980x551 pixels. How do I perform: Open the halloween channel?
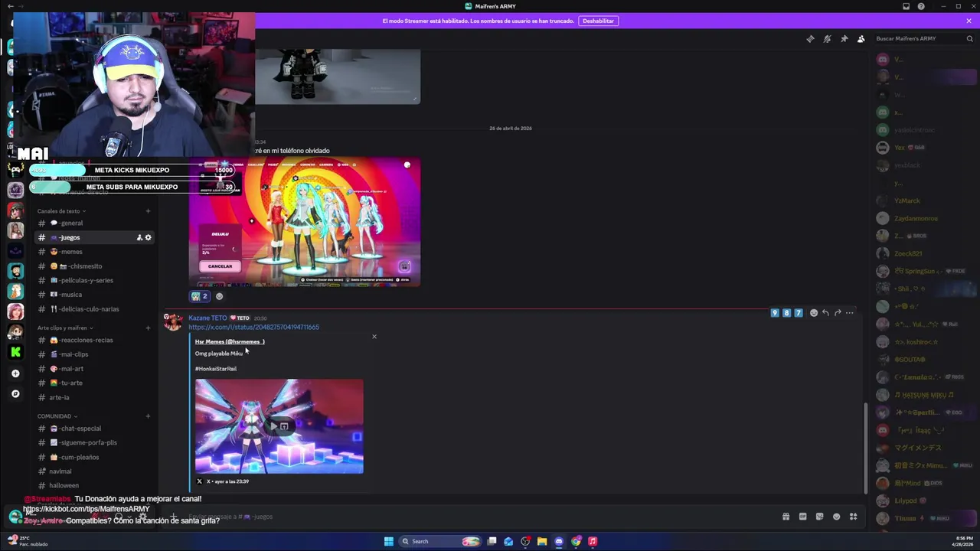click(x=96, y=485)
